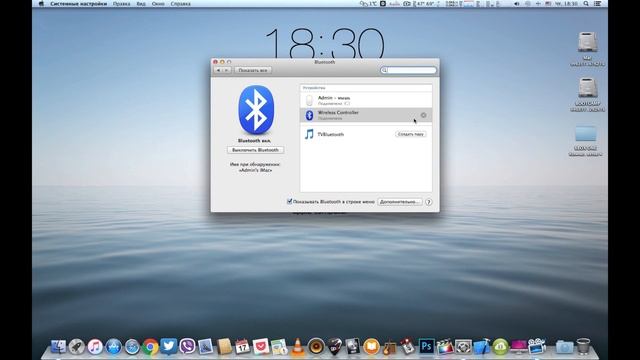Viewport: 640px width, 360px height.
Task: Focus the preferences search field
Action: [408, 70]
